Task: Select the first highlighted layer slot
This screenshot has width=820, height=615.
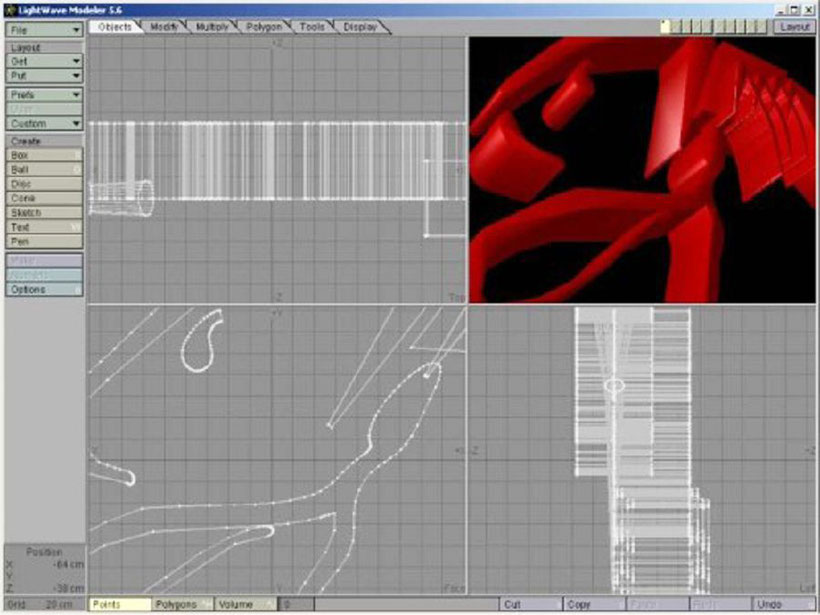Action: pyautogui.click(x=666, y=27)
